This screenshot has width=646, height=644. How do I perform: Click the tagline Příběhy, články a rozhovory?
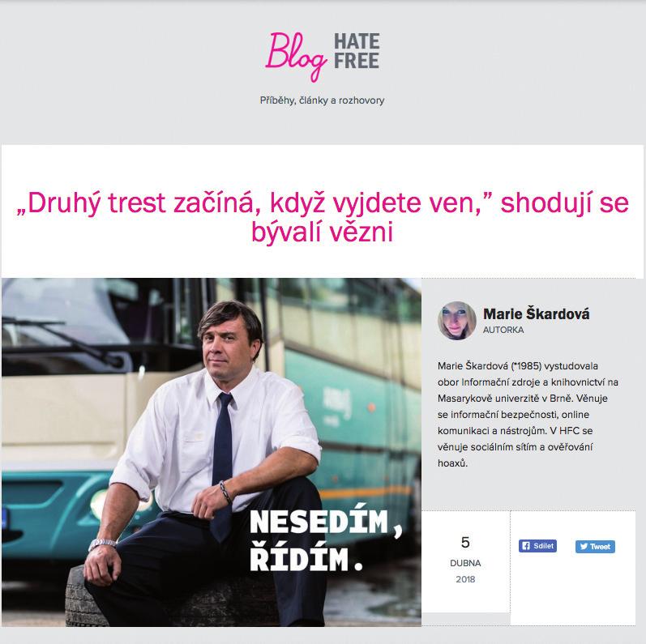(322, 100)
